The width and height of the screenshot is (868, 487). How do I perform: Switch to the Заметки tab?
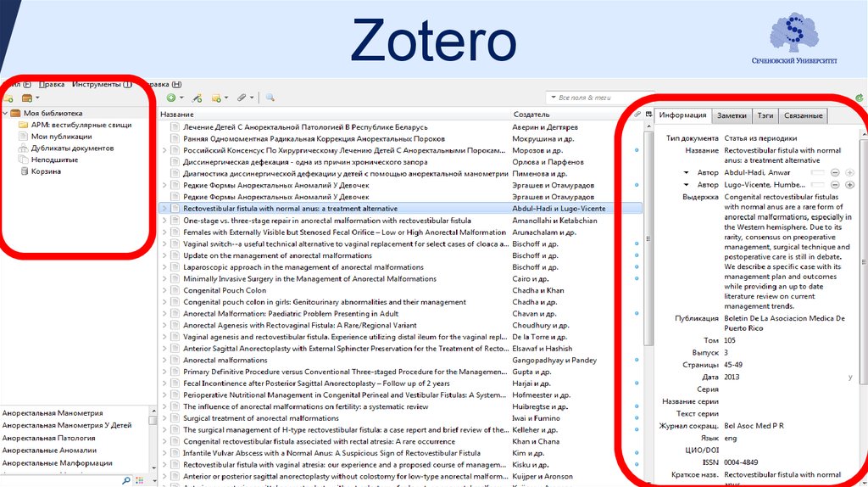coord(732,116)
